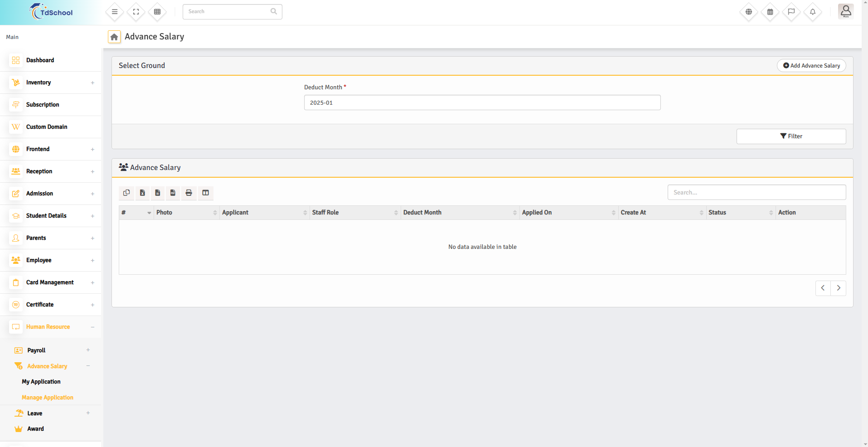Image resolution: width=868 pixels, height=447 pixels.
Task: Toggle the fullscreen icon in header
Action: pos(136,12)
